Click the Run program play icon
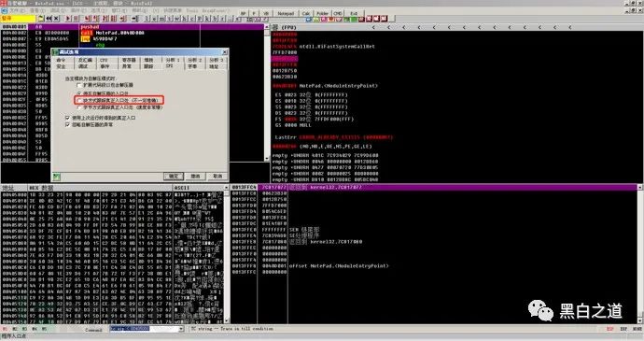644x341 pixels. [68, 19]
